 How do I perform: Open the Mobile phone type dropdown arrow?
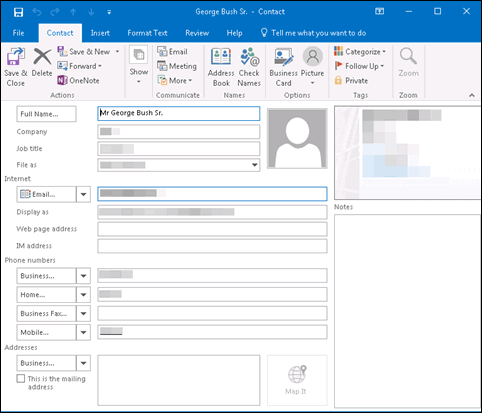point(83,332)
